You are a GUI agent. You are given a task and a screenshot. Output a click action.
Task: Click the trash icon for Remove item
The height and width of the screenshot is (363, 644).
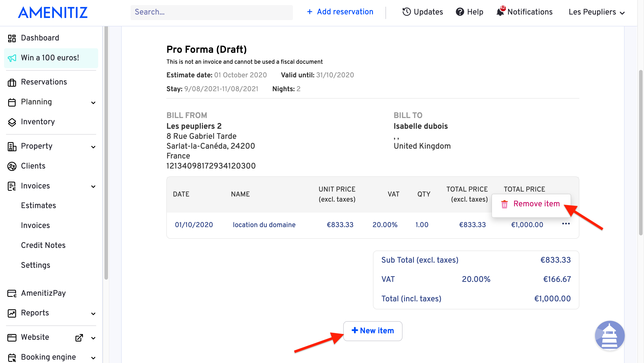[x=504, y=204]
